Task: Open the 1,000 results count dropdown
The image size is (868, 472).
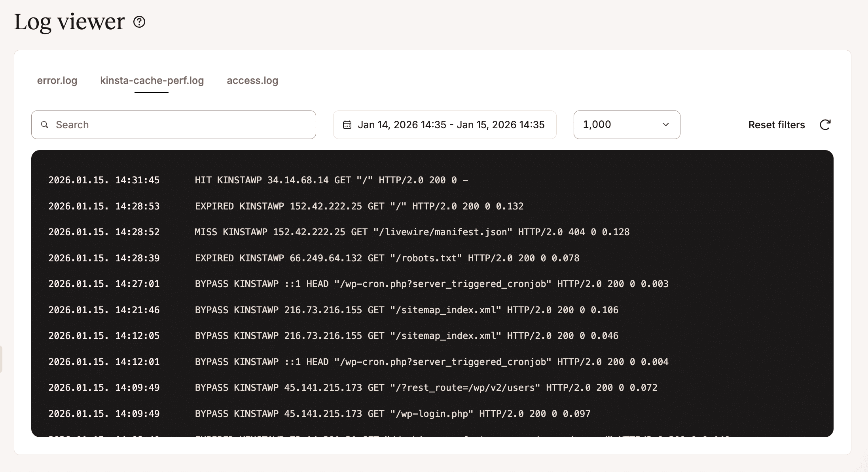Action: point(626,124)
